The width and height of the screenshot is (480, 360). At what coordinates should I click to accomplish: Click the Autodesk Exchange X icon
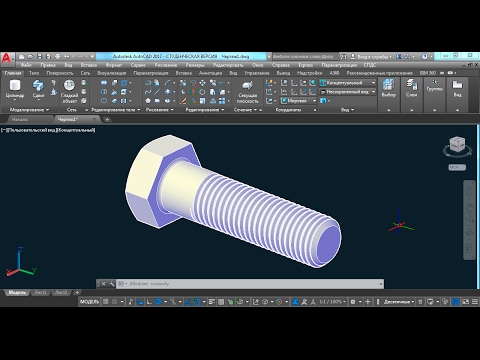(x=399, y=56)
